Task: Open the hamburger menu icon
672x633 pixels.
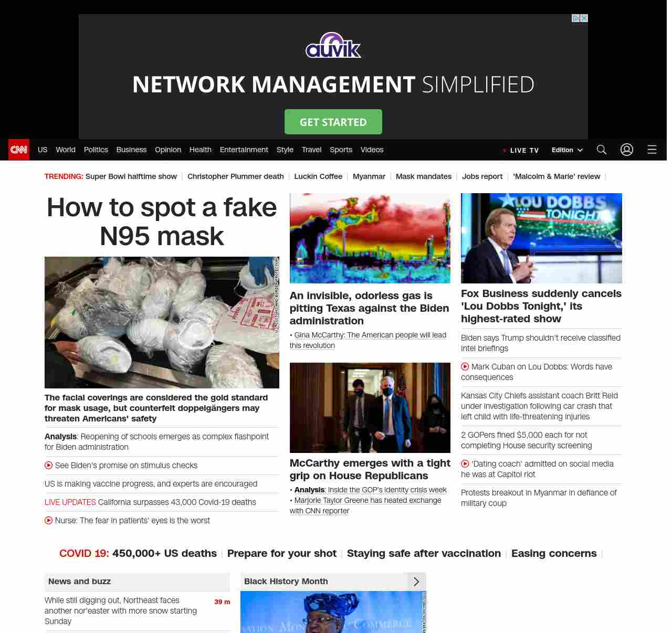Action: (x=652, y=150)
